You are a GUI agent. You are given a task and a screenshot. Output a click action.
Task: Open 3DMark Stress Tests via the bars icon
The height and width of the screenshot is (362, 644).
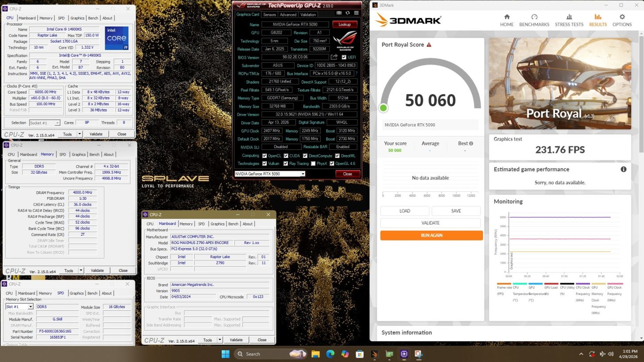[569, 17]
